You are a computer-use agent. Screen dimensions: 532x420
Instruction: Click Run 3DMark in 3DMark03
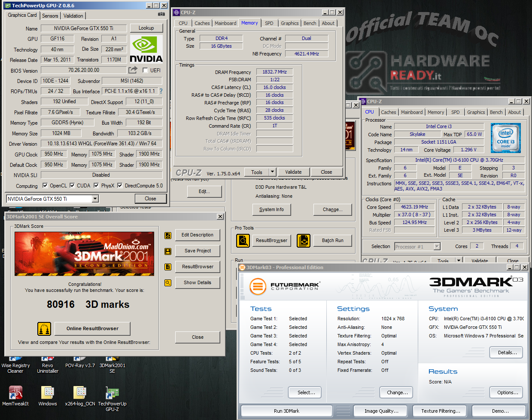287,411
